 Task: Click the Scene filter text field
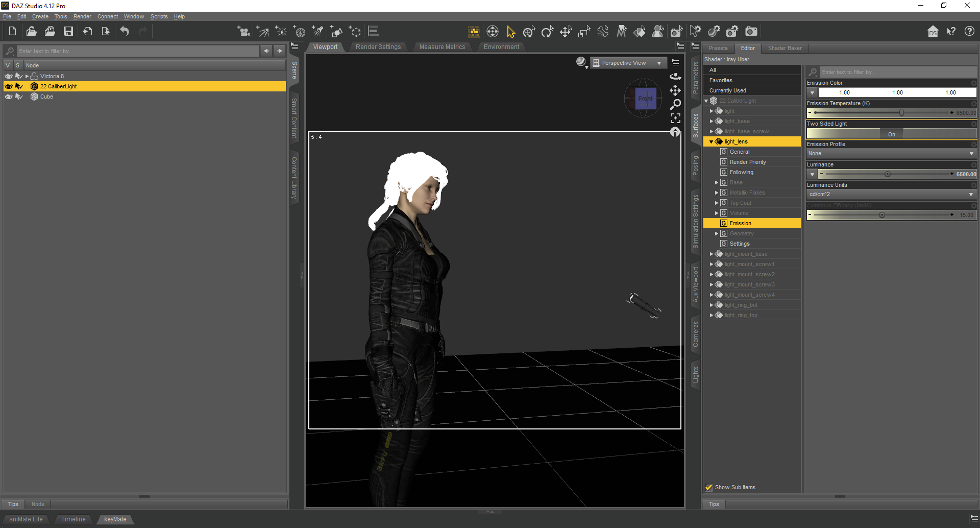pyautogui.click(x=138, y=51)
